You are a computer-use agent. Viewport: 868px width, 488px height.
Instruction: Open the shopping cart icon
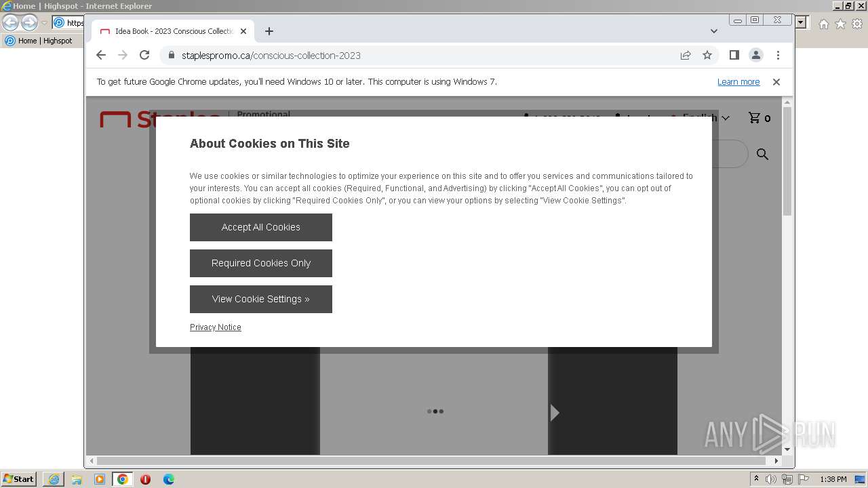(x=754, y=118)
